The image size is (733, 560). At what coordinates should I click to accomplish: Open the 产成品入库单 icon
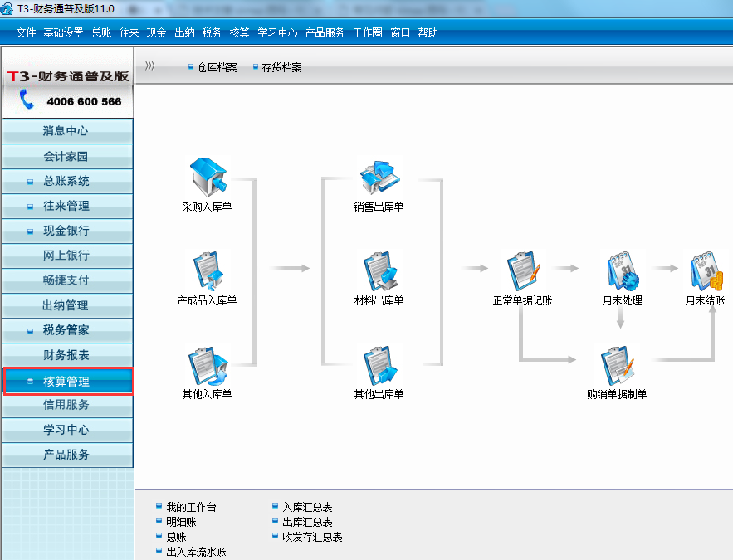click(207, 272)
